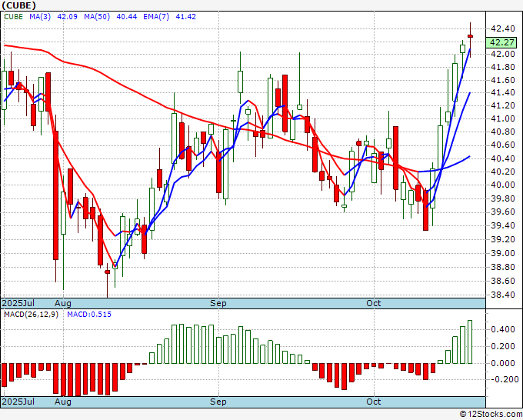Click the 42.00 price axis label

click(x=503, y=54)
